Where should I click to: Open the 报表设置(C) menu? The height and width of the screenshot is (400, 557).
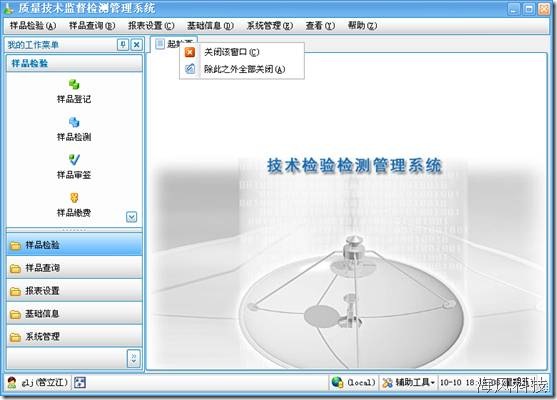tap(151, 26)
